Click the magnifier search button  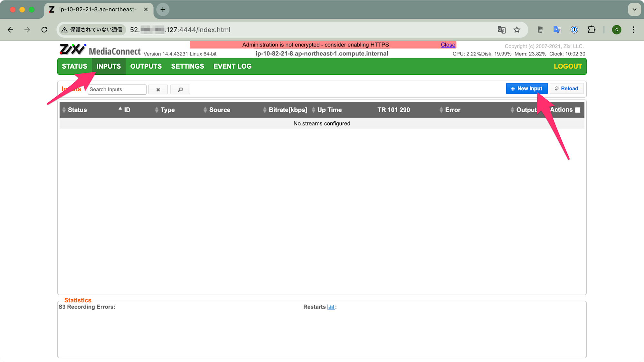point(180,90)
